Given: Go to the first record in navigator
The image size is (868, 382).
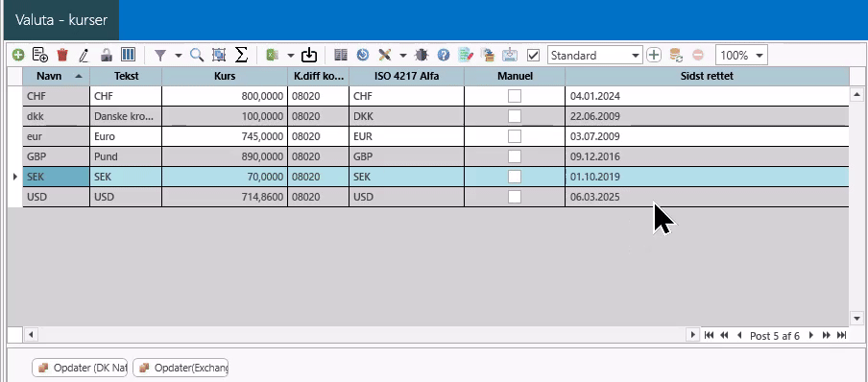Looking at the screenshot, I should (709, 335).
